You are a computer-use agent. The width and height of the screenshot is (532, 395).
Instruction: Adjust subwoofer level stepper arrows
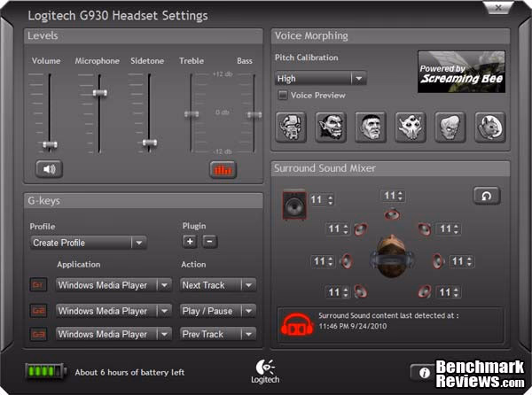pyautogui.click(x=331, y=199)
